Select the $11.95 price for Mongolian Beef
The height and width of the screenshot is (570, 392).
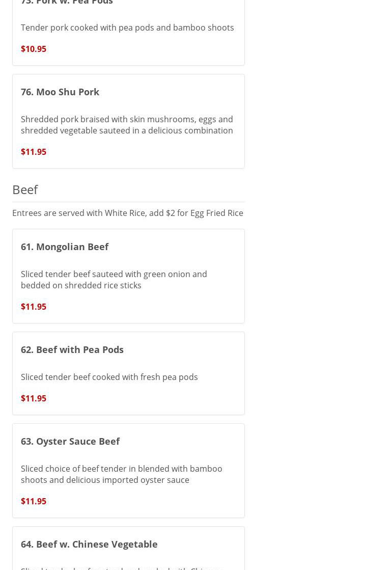coord(34,307)
